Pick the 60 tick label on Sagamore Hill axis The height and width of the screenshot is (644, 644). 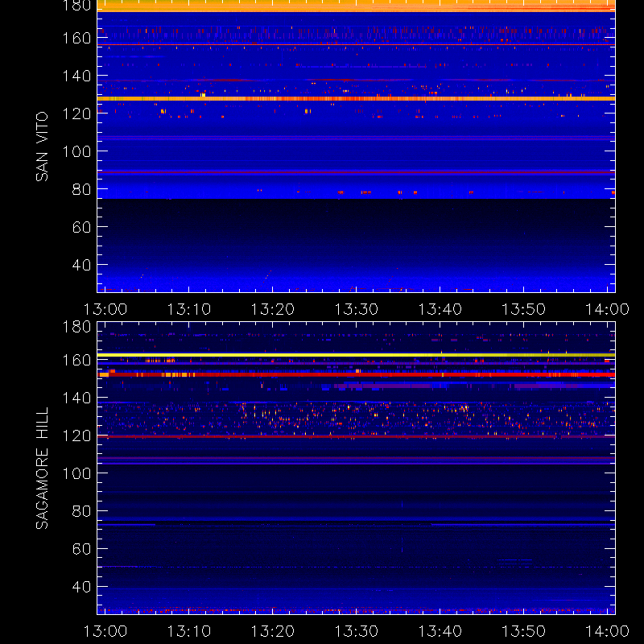point(81,549)
